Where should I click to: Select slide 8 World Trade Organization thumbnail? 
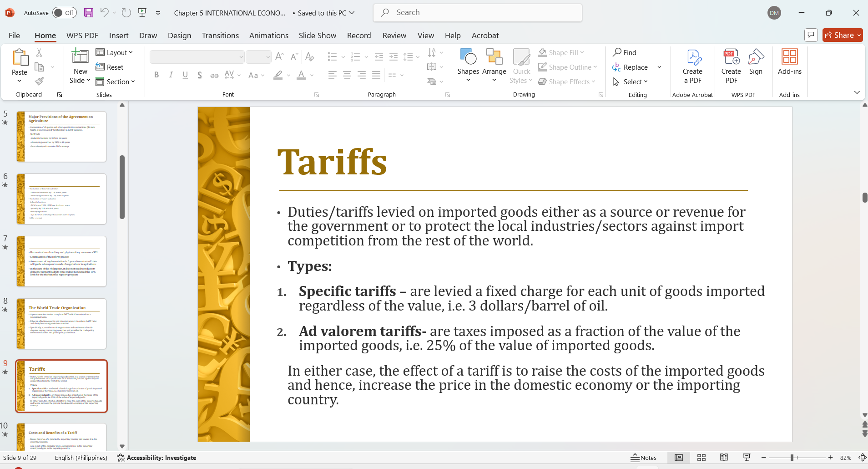pyautogui.click(x=61, y=324)
